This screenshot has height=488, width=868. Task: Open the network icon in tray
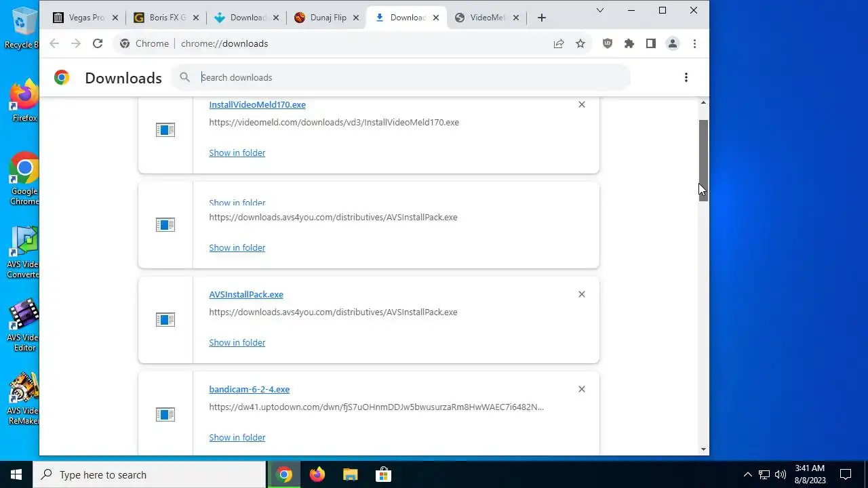coord(764,474)
